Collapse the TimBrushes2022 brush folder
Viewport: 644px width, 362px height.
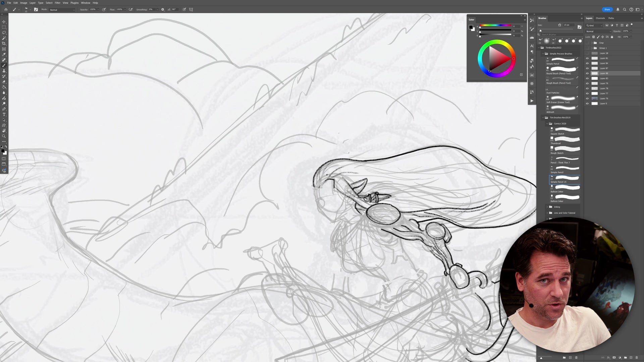(539, 48)
